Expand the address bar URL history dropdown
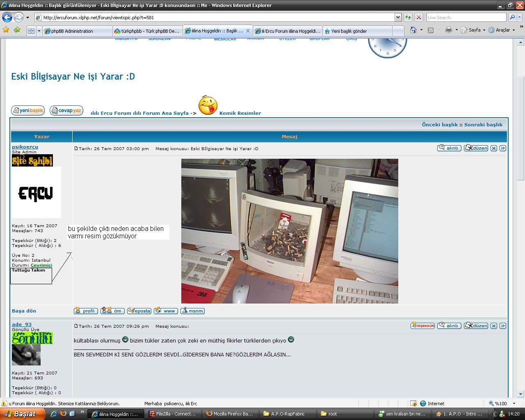 coord(398,18)
